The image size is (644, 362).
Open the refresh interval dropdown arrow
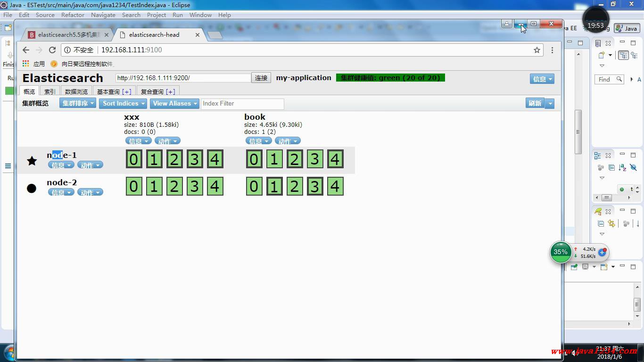549,103
